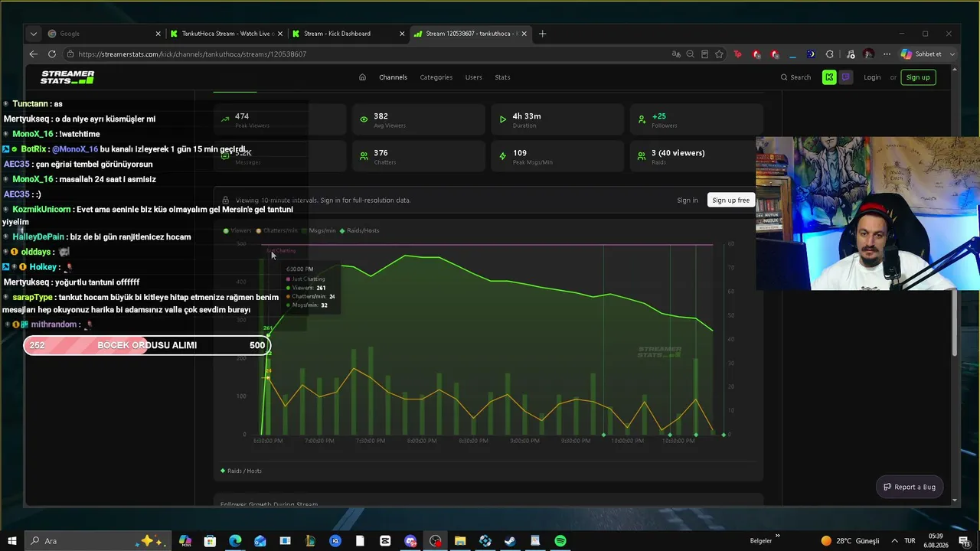Screen dimensions: 980x551
Task: Open the Channels menu item
Action: 393,77
